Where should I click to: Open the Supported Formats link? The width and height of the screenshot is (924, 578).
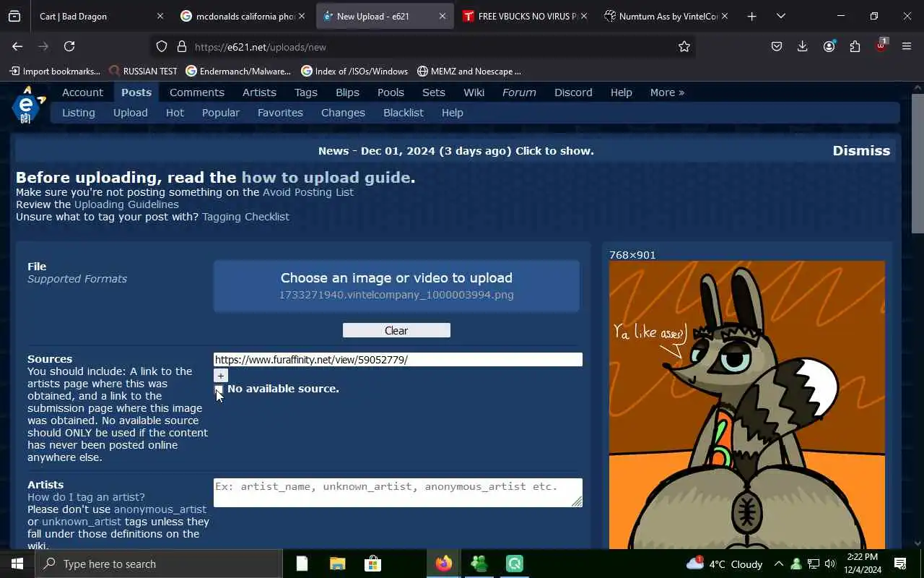77,279
